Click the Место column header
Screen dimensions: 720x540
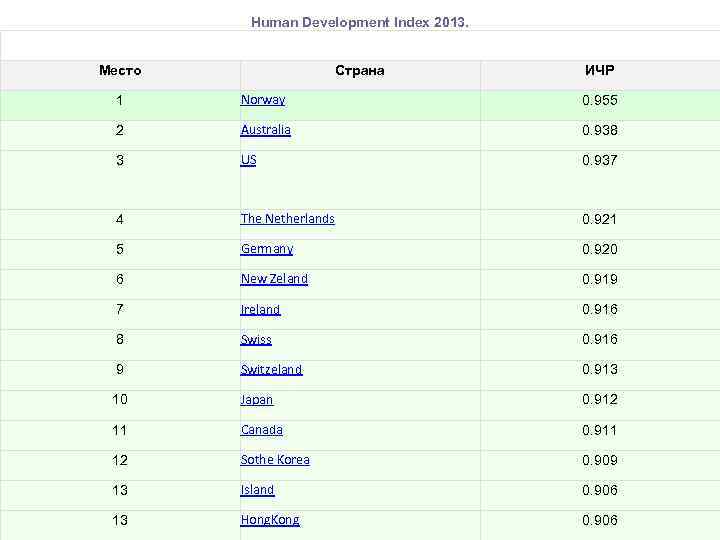click(120, 71)
